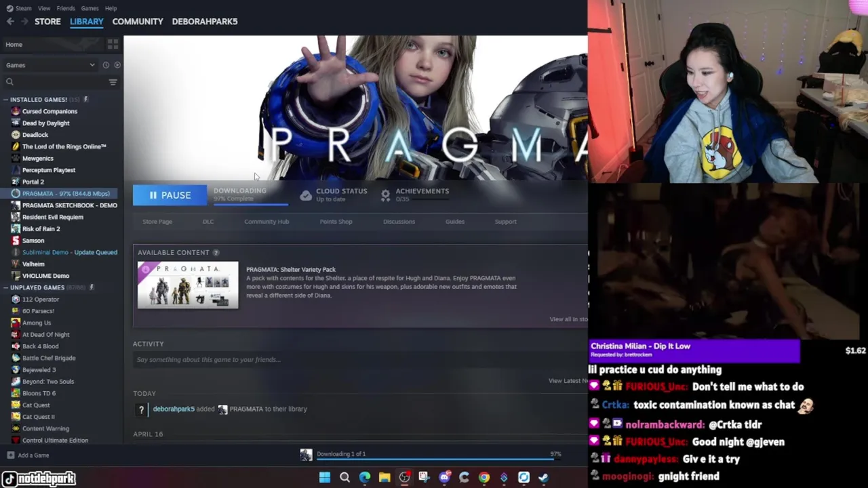Viewport: 868px width, 488px height.
Task: Open the Guides link
Action: point(454,222)
